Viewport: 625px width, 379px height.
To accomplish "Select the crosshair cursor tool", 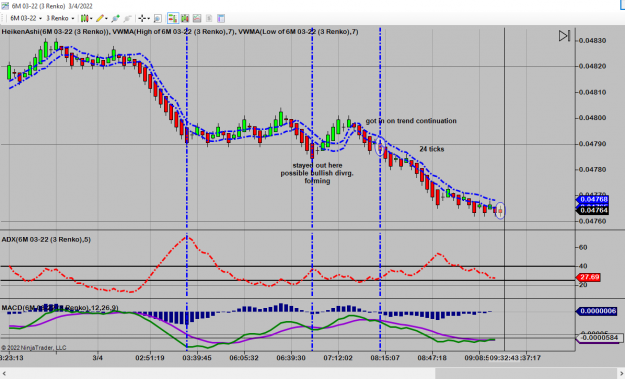I will click(142, 18).
